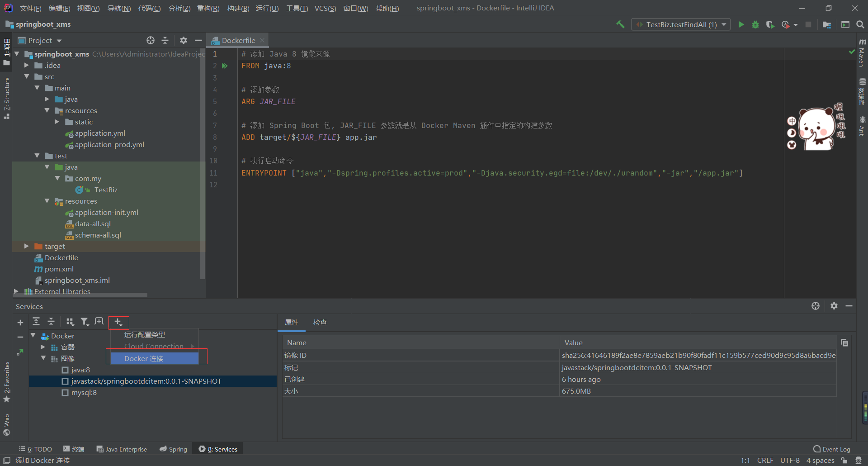Click the 8: Services tool window button
Screen dimensions: 868x466
click(218, 449)
